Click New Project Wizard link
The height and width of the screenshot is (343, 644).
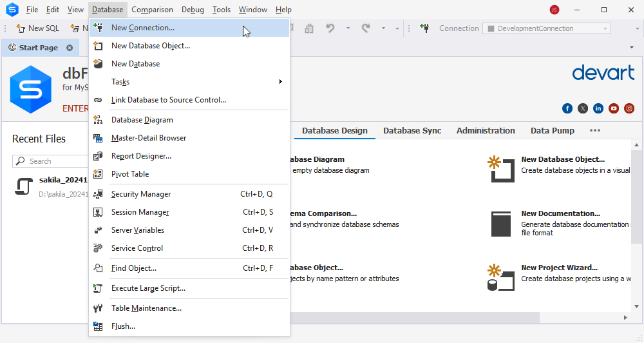point(560,268)
